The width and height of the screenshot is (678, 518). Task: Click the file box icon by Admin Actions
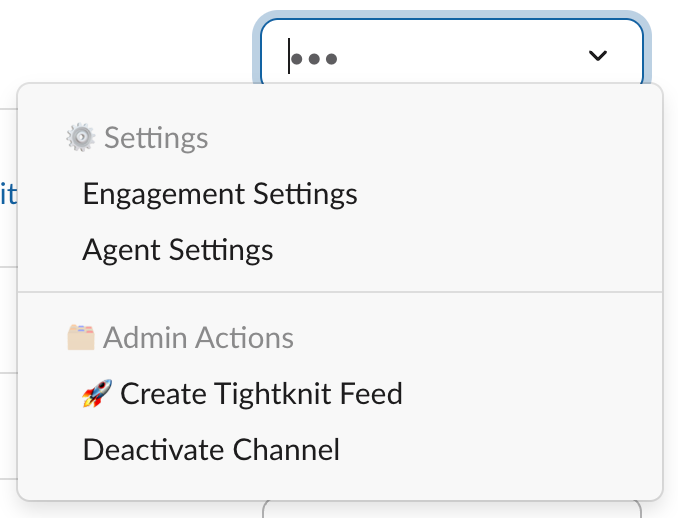[x=81, y=337]
